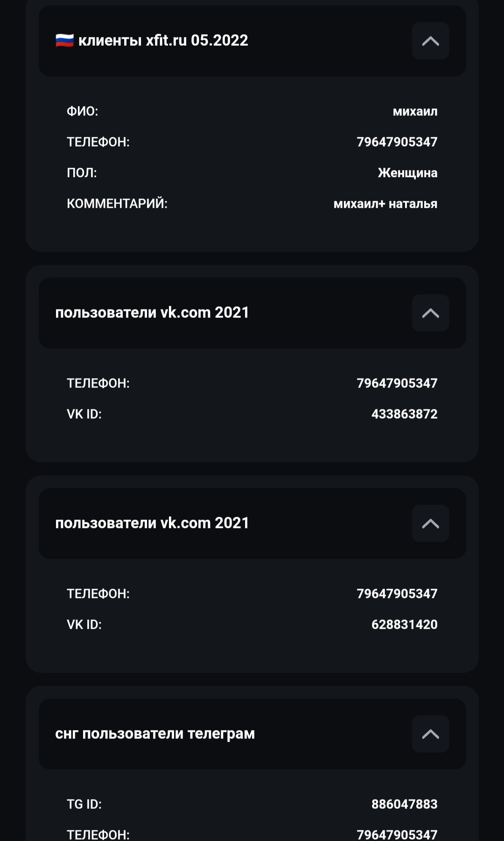Click the КОММЕНТАРИЙ field label
This screenshot has height=841, width=504.
(117, 204)
